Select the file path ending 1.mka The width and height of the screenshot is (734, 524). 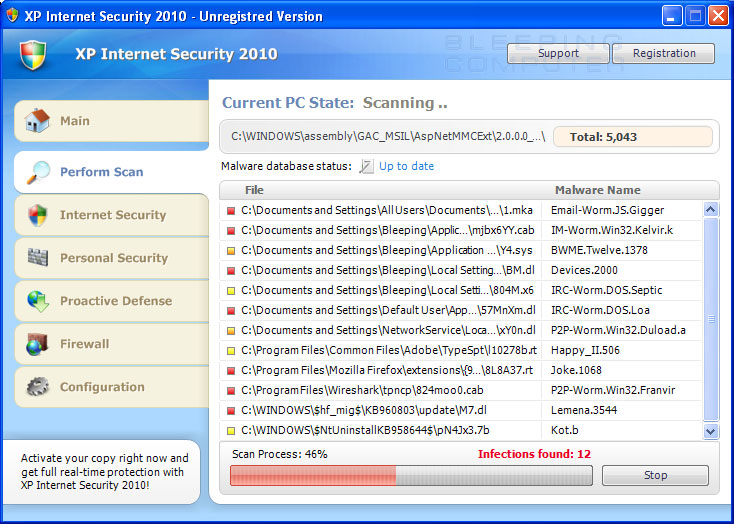click(x=387, y=211)
